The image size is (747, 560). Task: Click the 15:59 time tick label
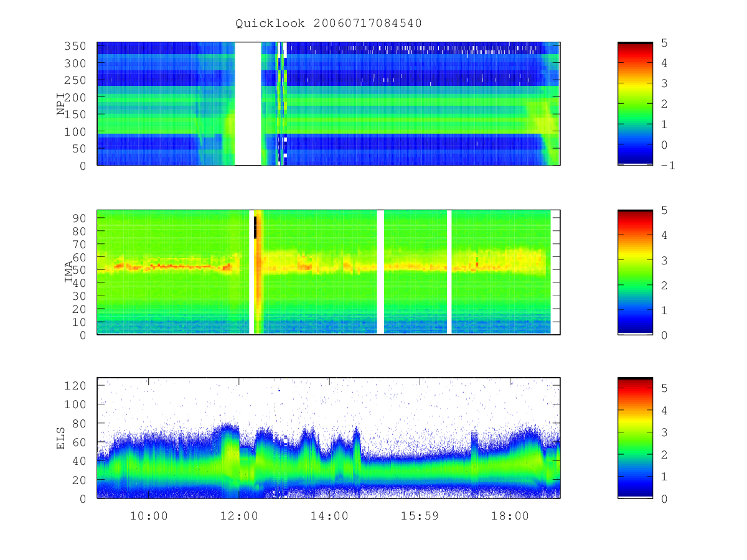tap(420, 516)
